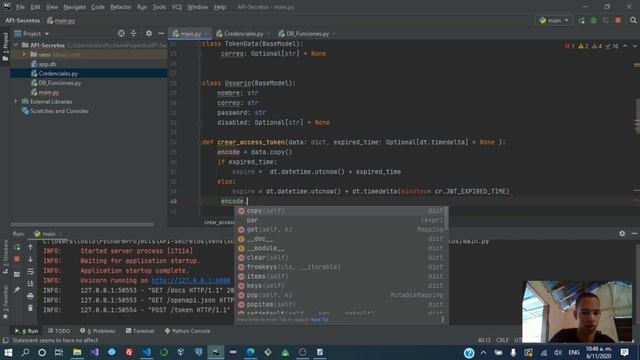Hide the Project panel with minus icon
This screenshot has height=360, width=640.
click(x=161, y=33)
